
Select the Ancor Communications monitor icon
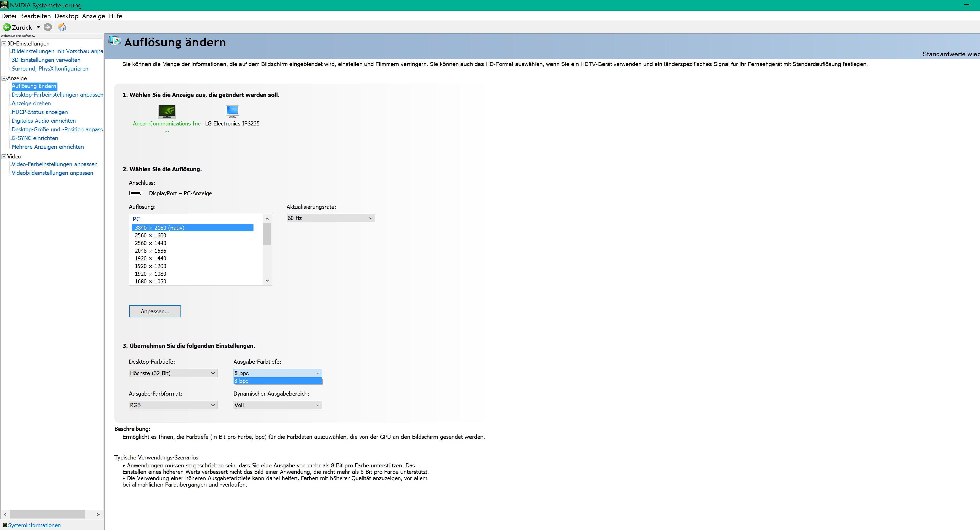coord(167,112)
